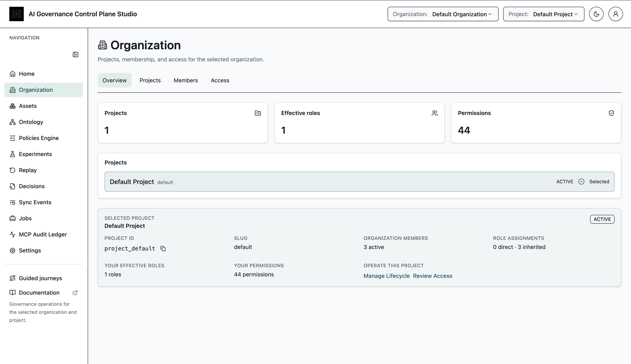Switch to the Access tab
Image resolution: width=631 pixels, height=364 pixels.
[220, 80]
